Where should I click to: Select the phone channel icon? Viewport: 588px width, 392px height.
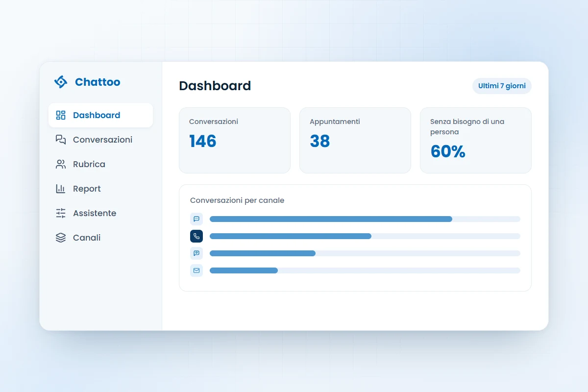196,236
